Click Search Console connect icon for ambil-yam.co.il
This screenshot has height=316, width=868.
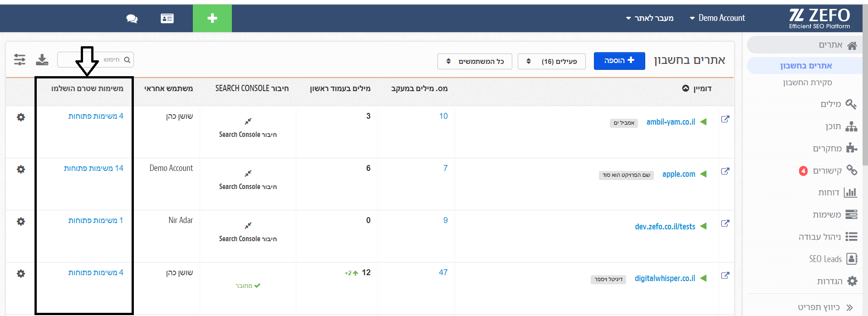(x=248, y=121)
